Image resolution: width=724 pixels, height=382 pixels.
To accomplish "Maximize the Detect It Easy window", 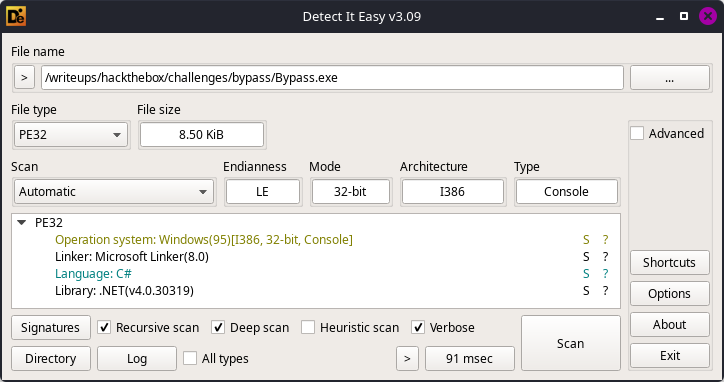I will pos(684,17).
